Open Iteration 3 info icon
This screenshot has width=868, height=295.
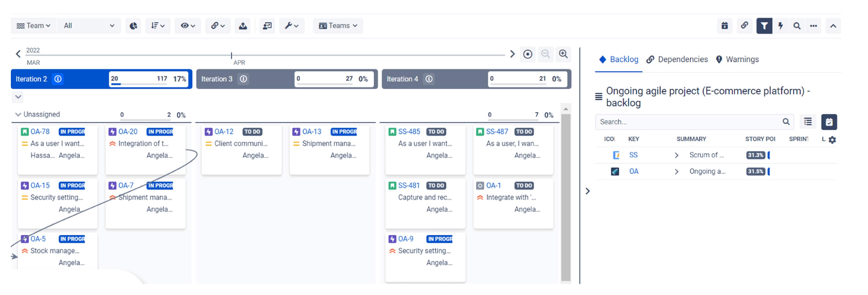(243, 79)
